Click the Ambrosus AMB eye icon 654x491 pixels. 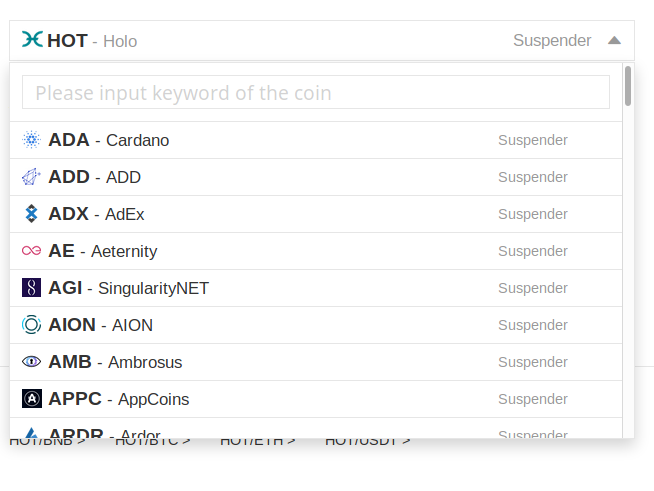tap(31, 362)
